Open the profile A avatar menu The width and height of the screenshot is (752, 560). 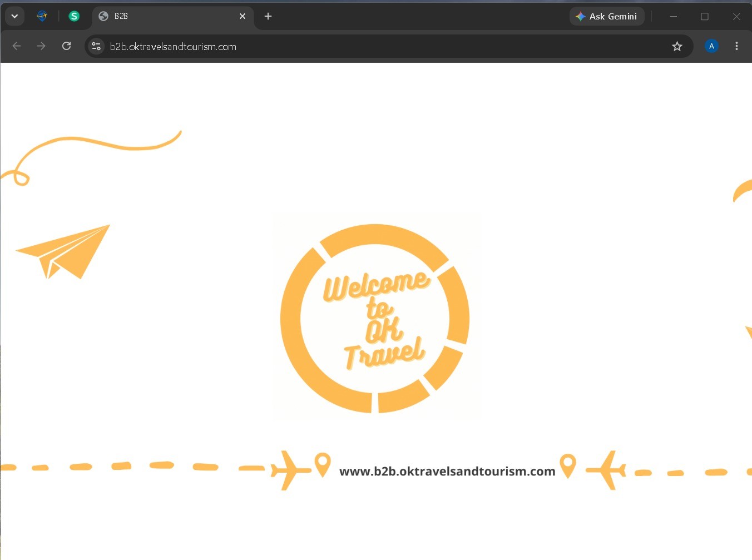tap(711, 46)
